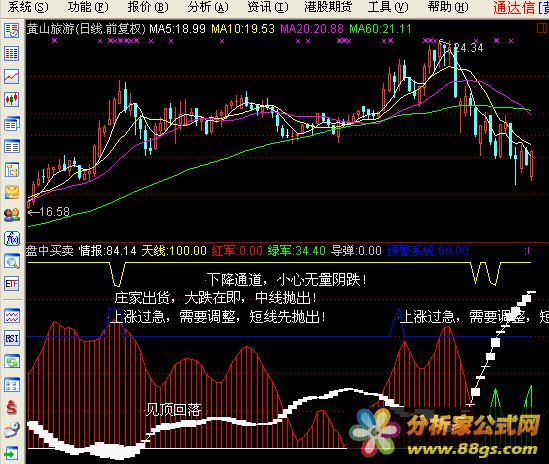Click the 预警系统:60.00 value
The image size is (549, 464).
tap(428, 251)
